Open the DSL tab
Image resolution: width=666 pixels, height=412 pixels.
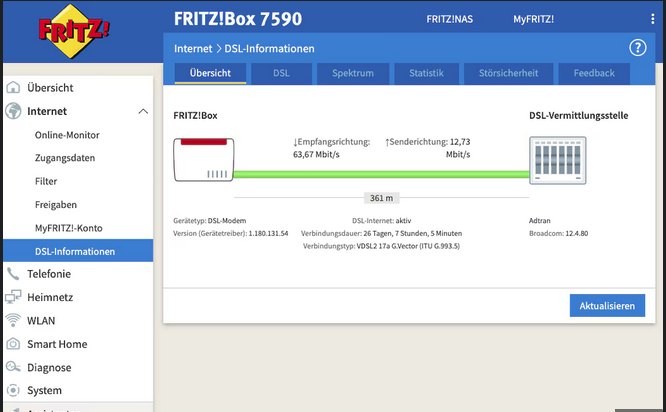point(281,73)
